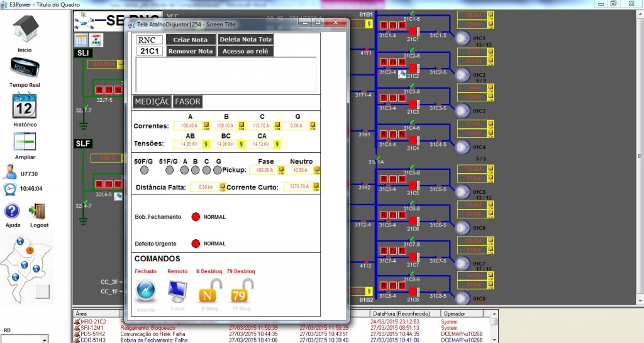Click the Criar Nota button

[x=191, y=40]
